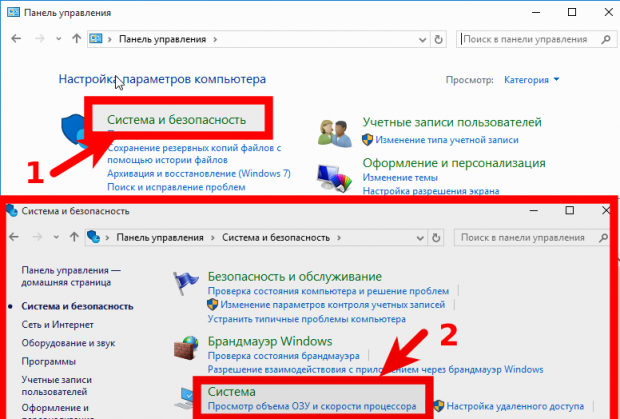Click 'Изменение параметров контроля учетных записей'
Image resolution: width=620 pixels, height=419 pixels.
click(x=333, y=305)
